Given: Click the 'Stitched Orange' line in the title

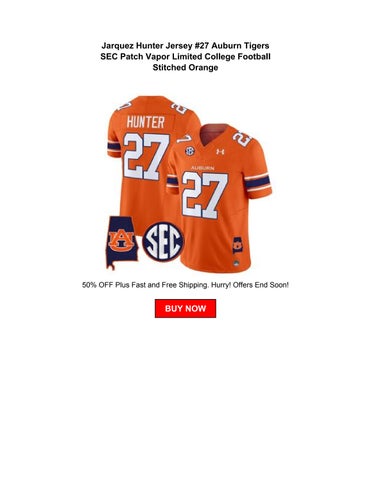Looking at the screenshot, I should pos(185,68).
